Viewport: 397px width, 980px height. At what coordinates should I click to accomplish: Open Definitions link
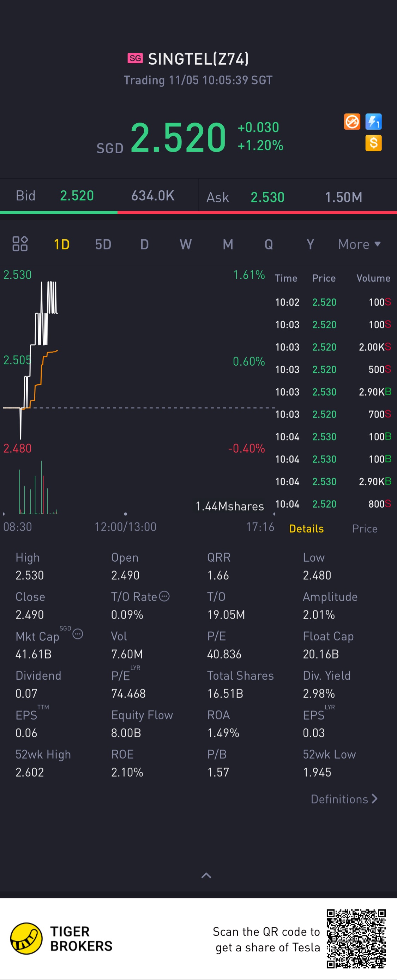[x=344, y=799]
